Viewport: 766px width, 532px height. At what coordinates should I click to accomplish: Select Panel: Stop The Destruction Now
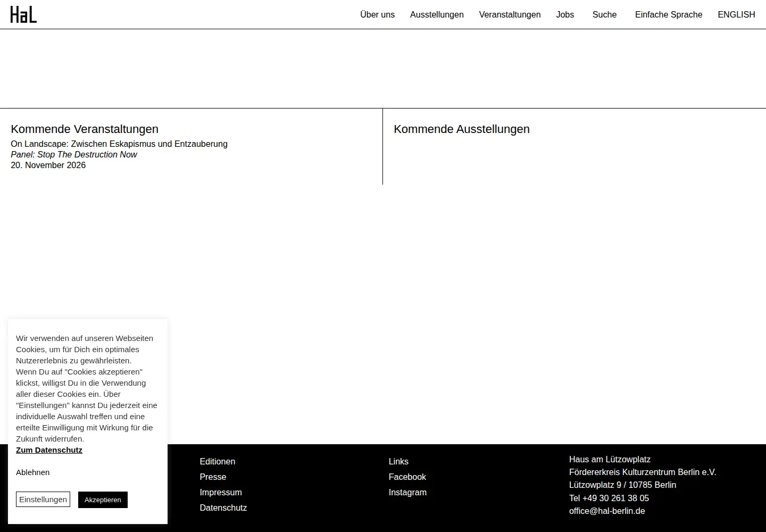click(74, 154)
